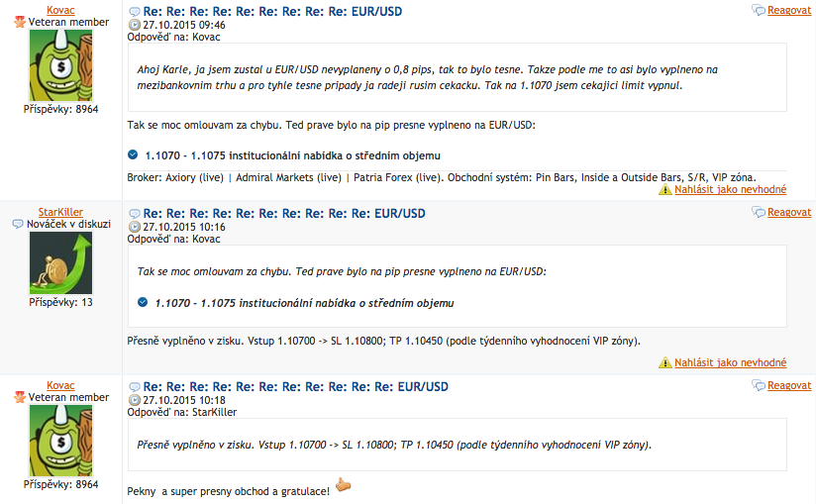Open StarKiller's coin and arrow avatar
The width and height of the screenshot is (816, 504).
click(x=60, y=263)
